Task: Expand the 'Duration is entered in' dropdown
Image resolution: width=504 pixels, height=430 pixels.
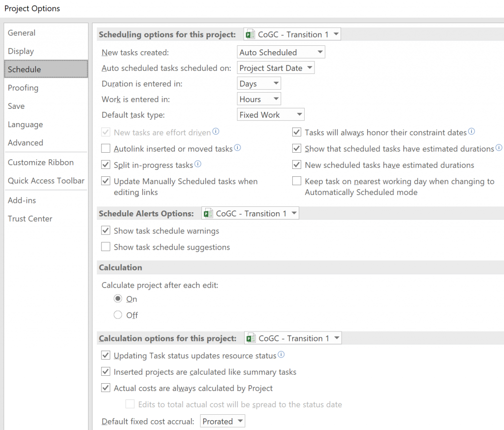Action: pos(259,84)
